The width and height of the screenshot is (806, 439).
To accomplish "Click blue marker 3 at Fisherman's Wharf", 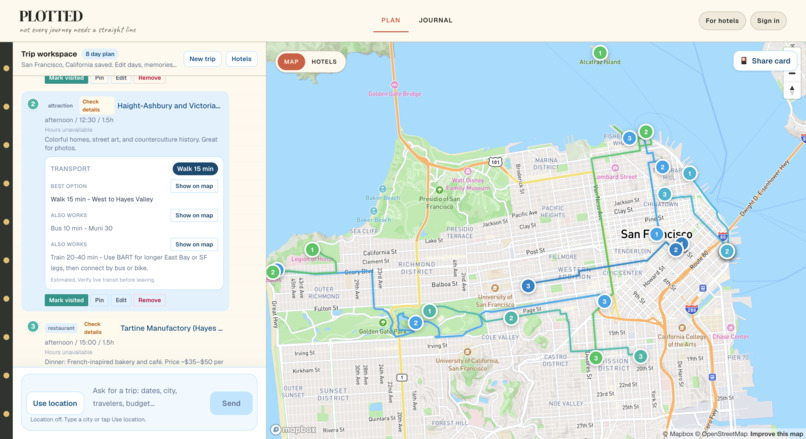I will point(629,138).
